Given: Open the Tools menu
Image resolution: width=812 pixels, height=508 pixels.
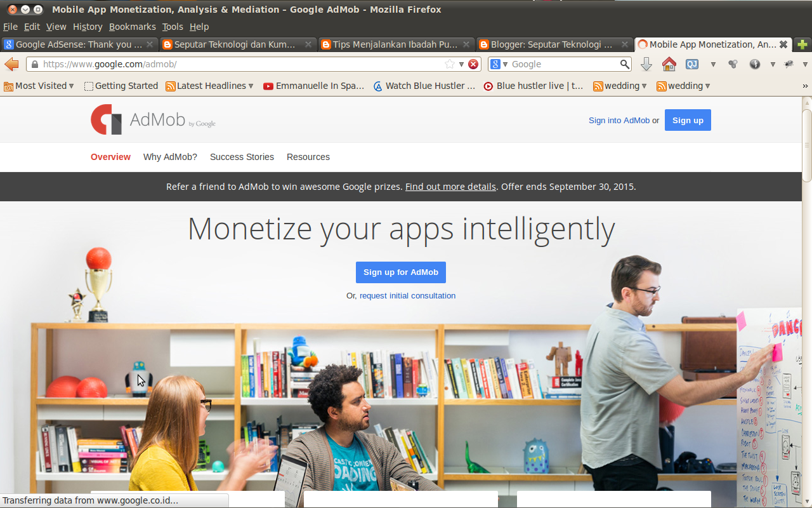Looking at the screenshot, I should [x=173, y=27].
